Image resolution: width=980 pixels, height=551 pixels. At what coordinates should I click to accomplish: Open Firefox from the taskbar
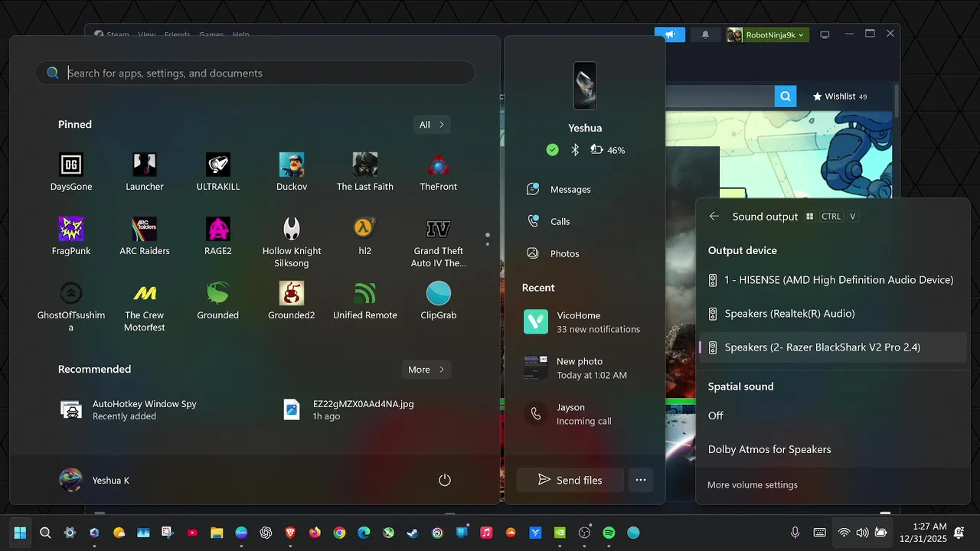315,533
